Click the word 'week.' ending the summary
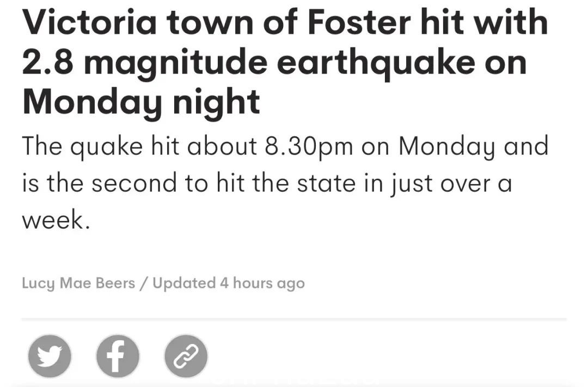Screen dimensions: 588x387 click(x=56, y=220)
